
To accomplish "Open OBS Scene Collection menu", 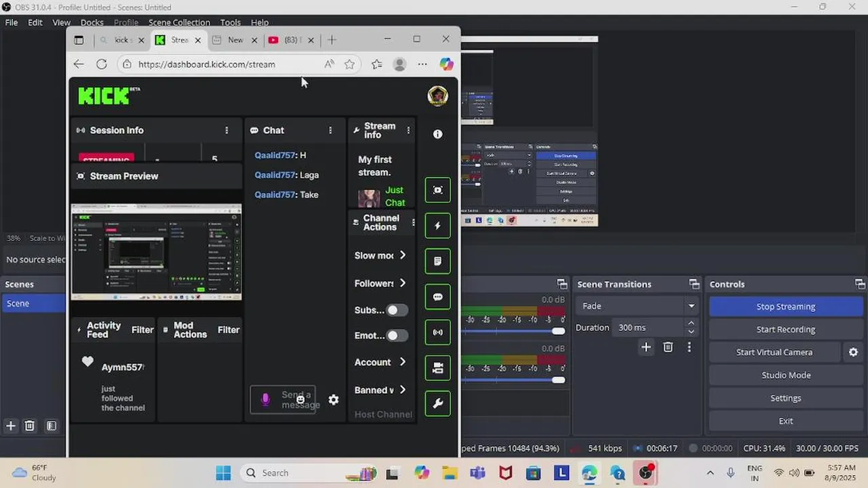I will tap(179, 22).
